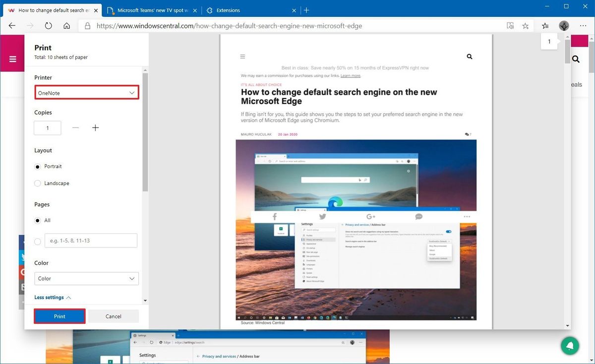This screenshot has height=364, width=595.
Task: Add this page to favorites
Action: tap(525, 26)
